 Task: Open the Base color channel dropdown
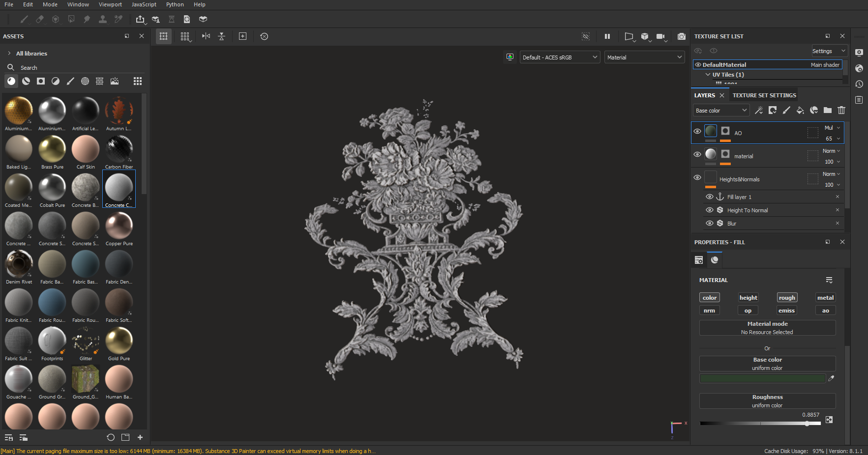[721, 111]
